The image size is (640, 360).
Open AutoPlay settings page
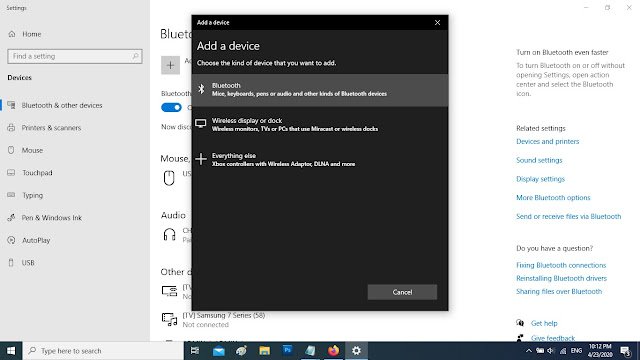pos(36,240)
